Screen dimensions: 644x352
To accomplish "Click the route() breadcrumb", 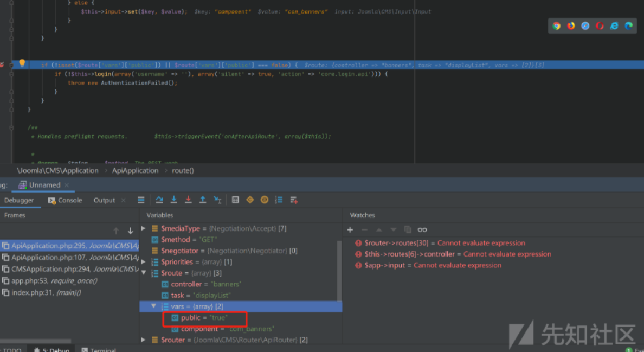I will point(183,170).
